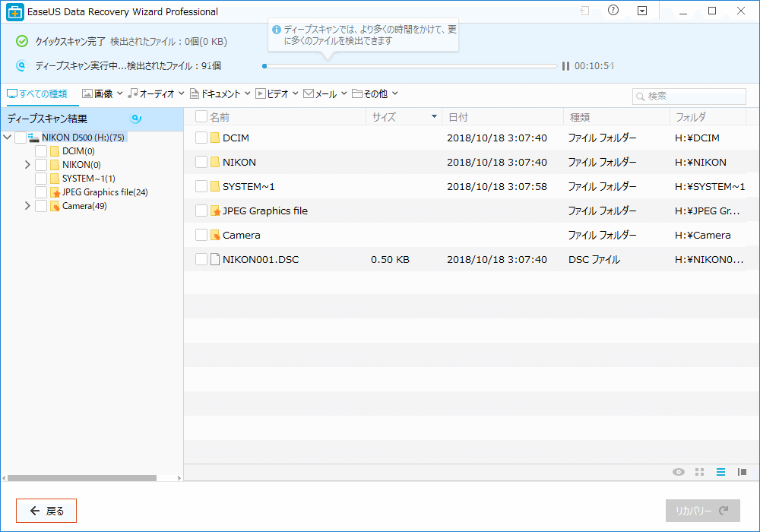Switch to list view icon
This screenshot has width=760, height=532.
720,472
